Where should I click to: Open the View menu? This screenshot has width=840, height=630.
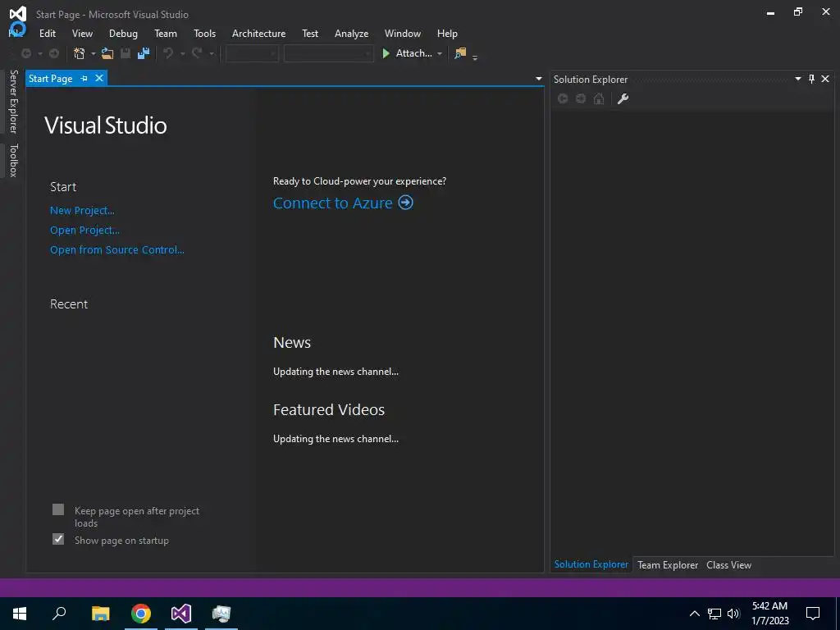click(x=82, y=33)
